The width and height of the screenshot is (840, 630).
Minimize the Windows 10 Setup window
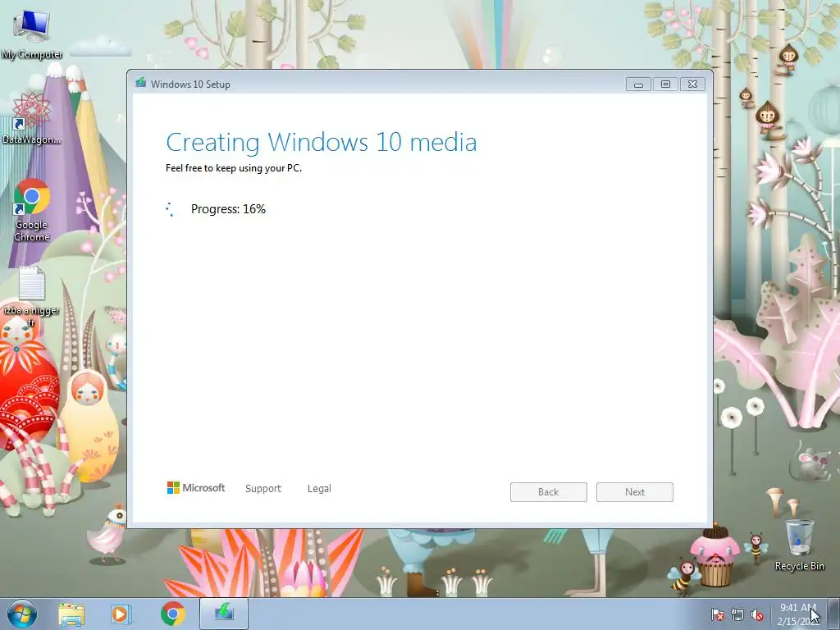point(638,84)
